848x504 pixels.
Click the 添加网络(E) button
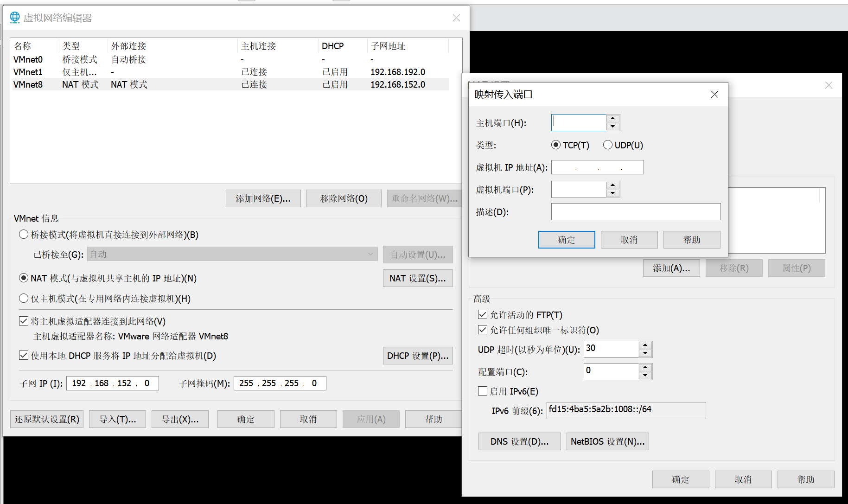pyautogui.click(x=263, y=198)
